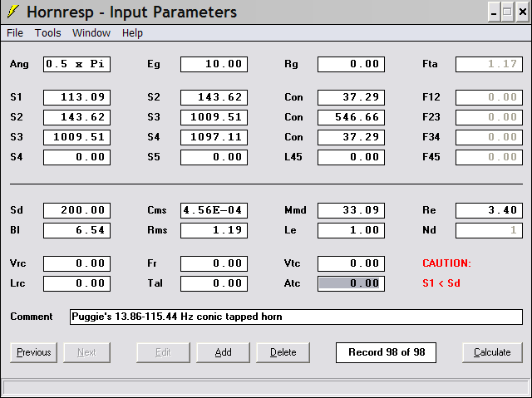Select the Bl field showing 6.54
The width and height of the screenshot is (532, 398).
76,230
